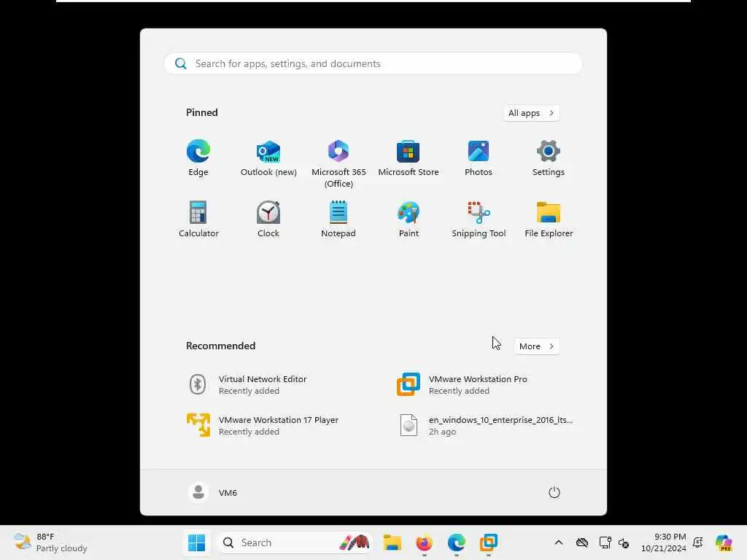The height and width of the screenshot is (560, 747).
Task: Click the network display tray icon
Action: point(605,542)
